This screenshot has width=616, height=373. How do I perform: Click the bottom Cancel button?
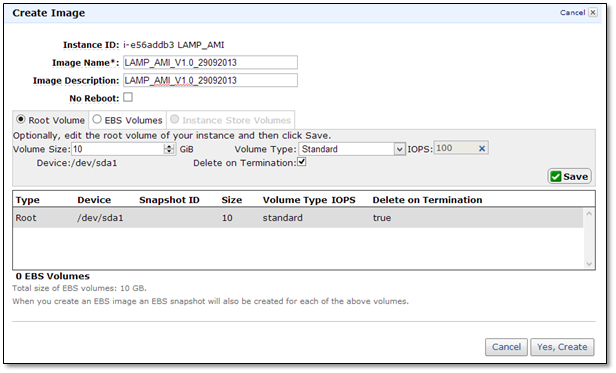point(506,347)
